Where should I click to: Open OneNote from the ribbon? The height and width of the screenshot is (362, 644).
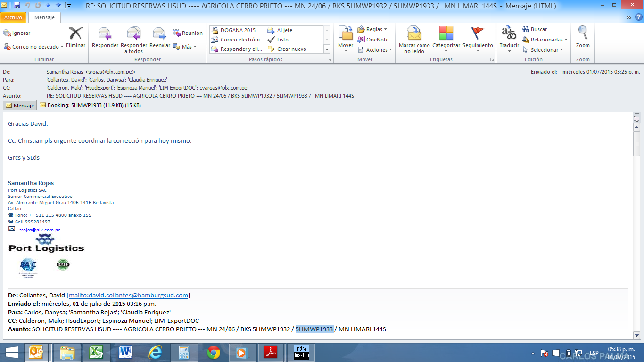click(373, 40)
